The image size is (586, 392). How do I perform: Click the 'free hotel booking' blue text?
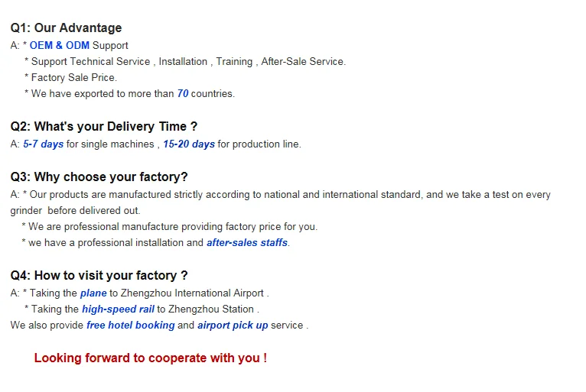[131, 326]
